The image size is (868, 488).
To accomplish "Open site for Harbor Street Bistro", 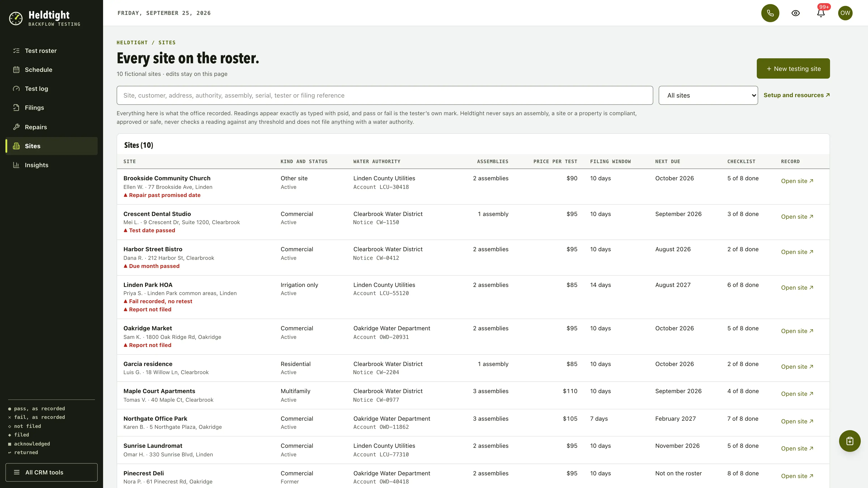I will [x=797, y=252].
